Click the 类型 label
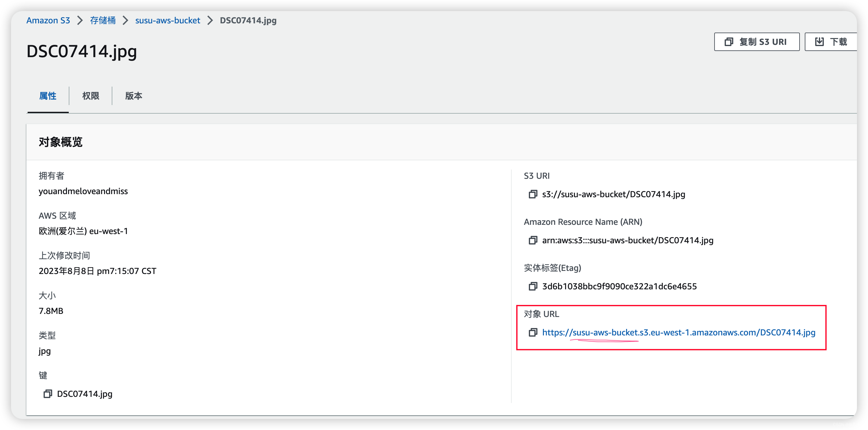868x430 pixels. [x=47, y=335]
